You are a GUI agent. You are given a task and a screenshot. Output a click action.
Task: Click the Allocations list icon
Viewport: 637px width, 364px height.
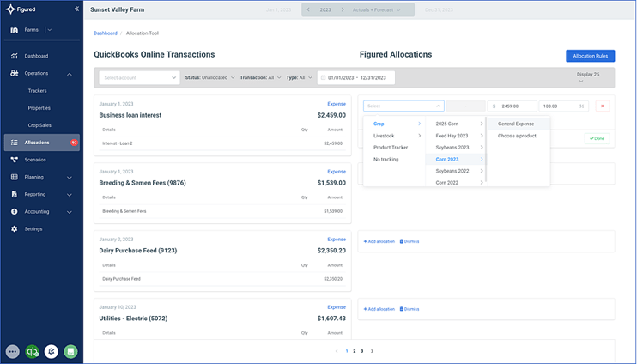(x=15, y=143)
